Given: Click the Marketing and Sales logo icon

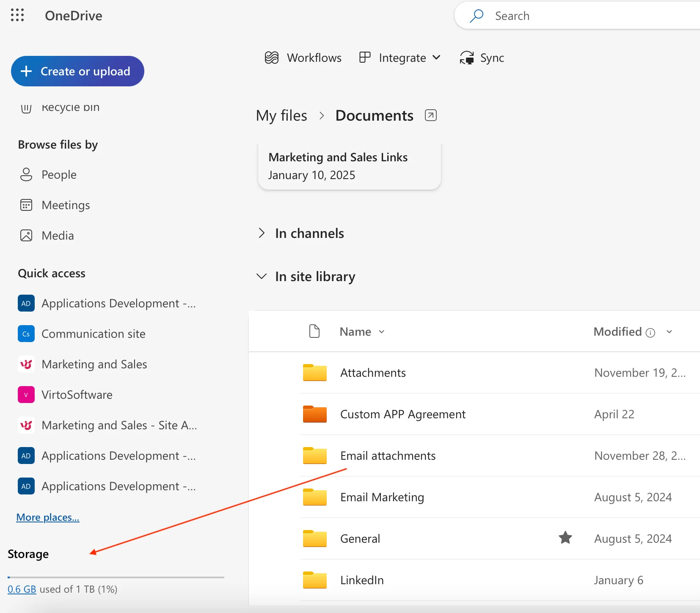Looking at the screenshot, I should (x=26, y=364).
